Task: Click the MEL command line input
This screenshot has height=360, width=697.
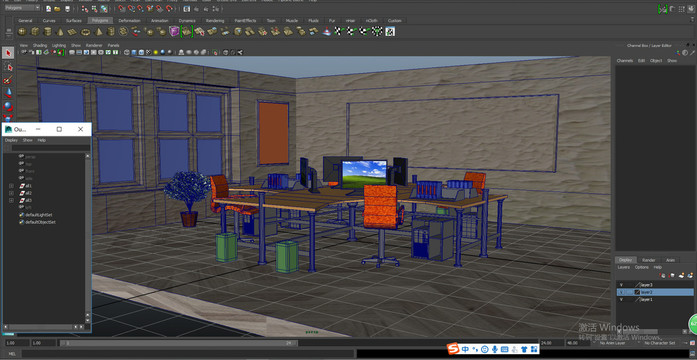Action: point(187,354)
